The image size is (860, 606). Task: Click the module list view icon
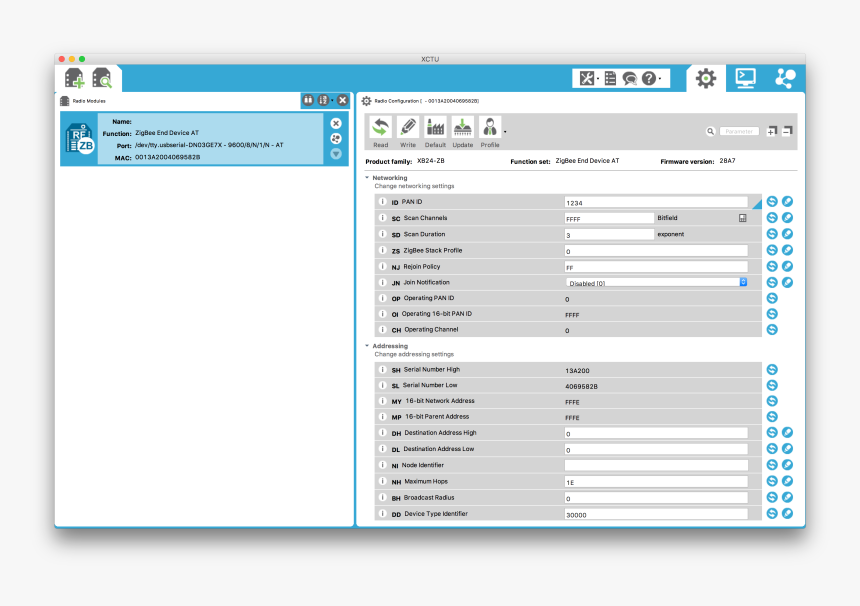pyautogui.click(x=308, y=100)
